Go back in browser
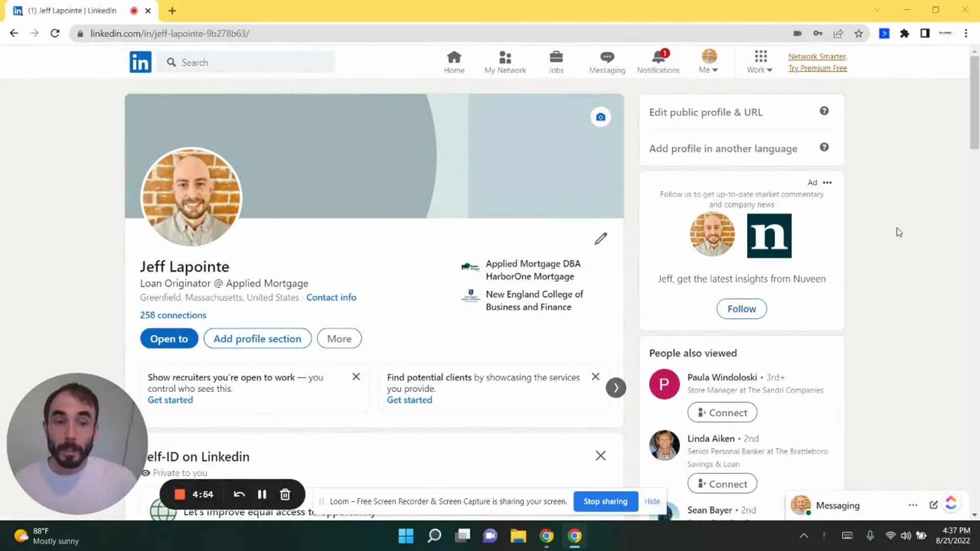 click(14, 33)
